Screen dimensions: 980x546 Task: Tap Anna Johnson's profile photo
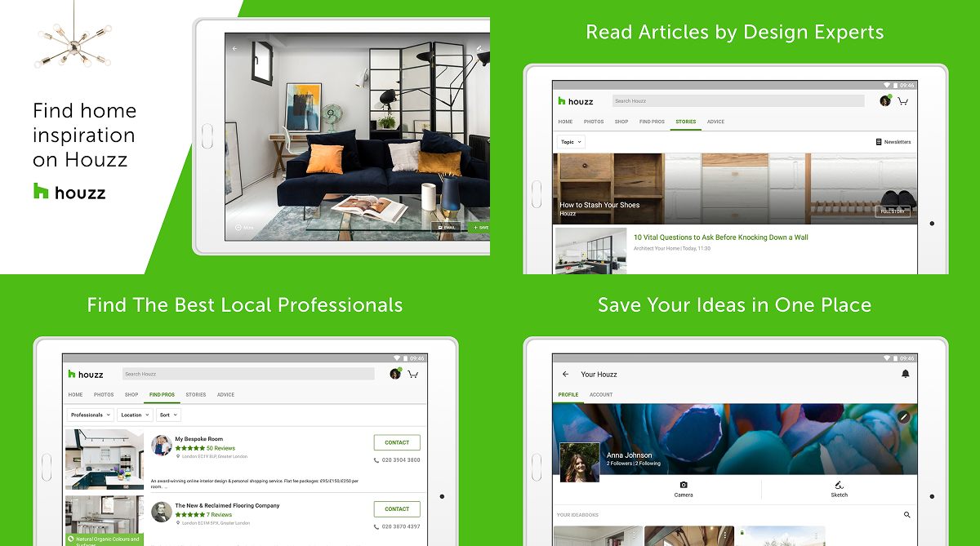click(579, 462)
